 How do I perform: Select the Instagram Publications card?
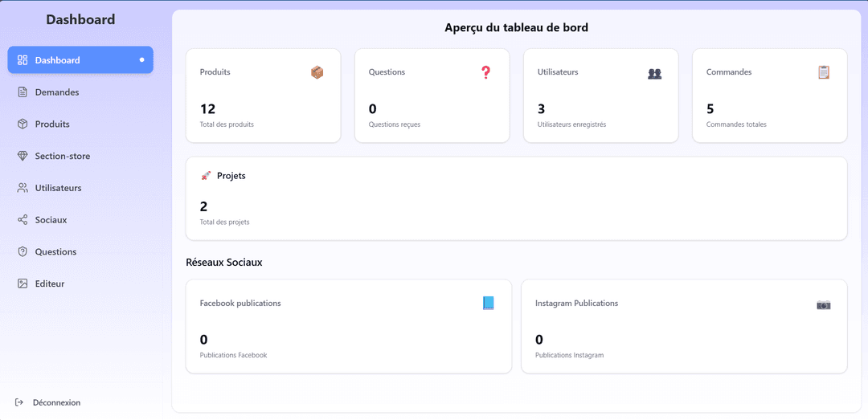coord(683,326)
